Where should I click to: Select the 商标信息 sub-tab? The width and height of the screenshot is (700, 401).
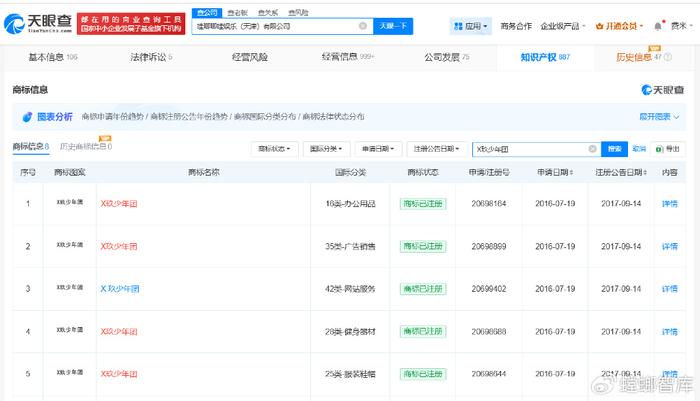tap(30, 146)
